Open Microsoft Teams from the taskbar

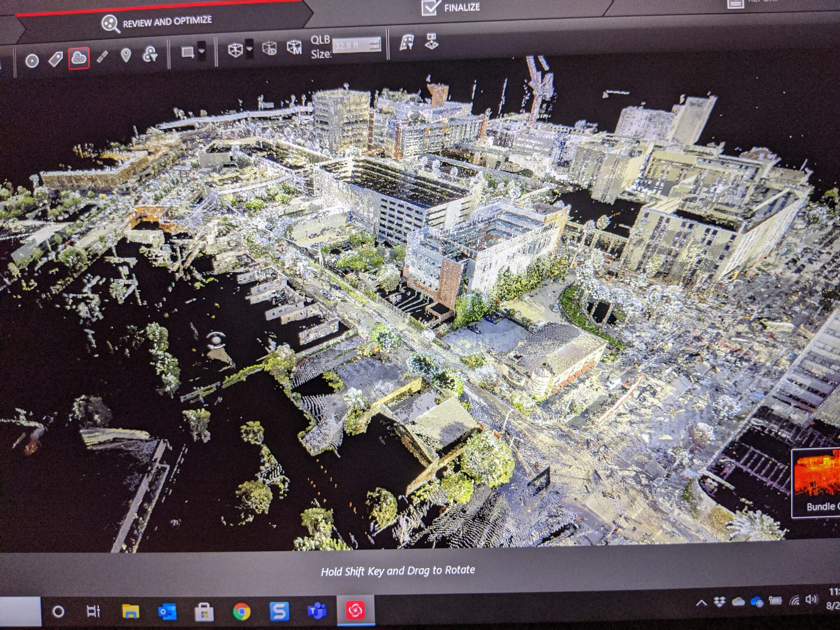point(317,611)
